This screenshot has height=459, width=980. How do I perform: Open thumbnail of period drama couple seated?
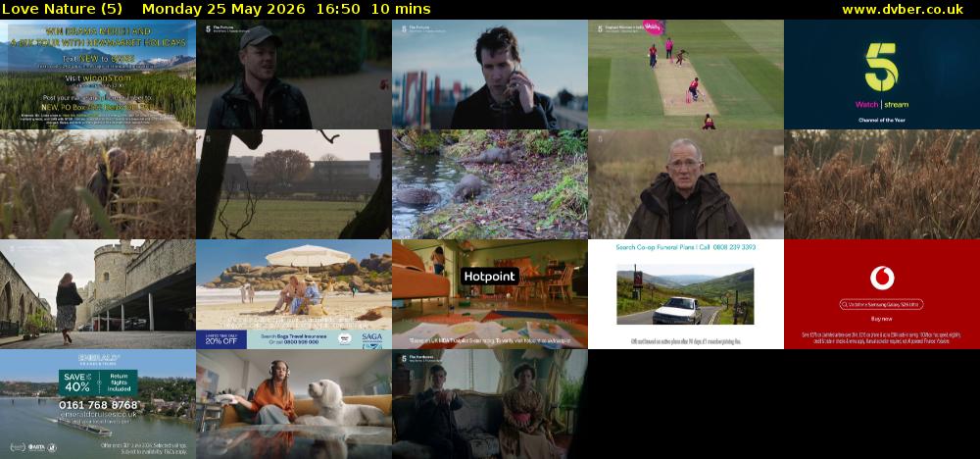click(x=490, y=404)
